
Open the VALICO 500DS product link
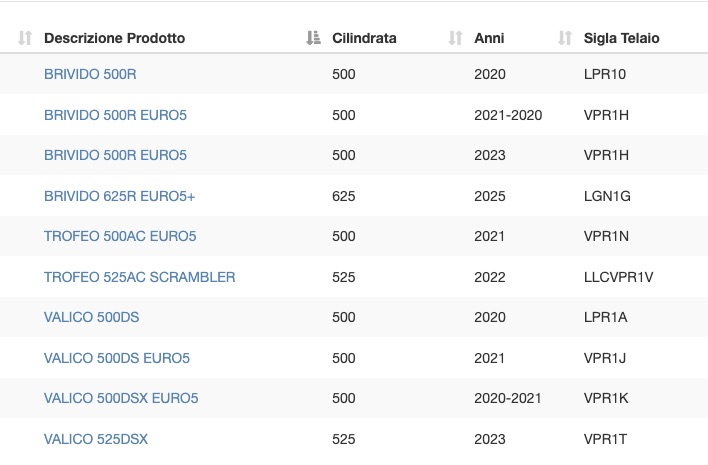(x=92, y=317)
